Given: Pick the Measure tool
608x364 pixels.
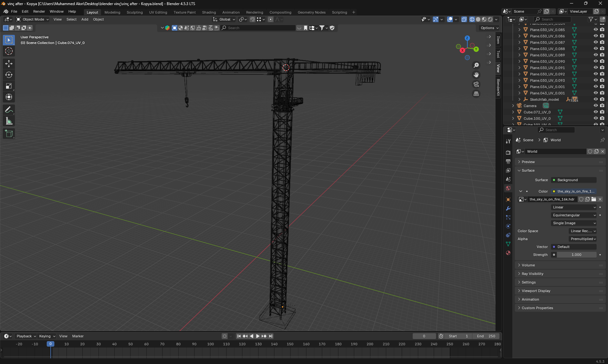Looking at the screenshot, I should point(9,121).
